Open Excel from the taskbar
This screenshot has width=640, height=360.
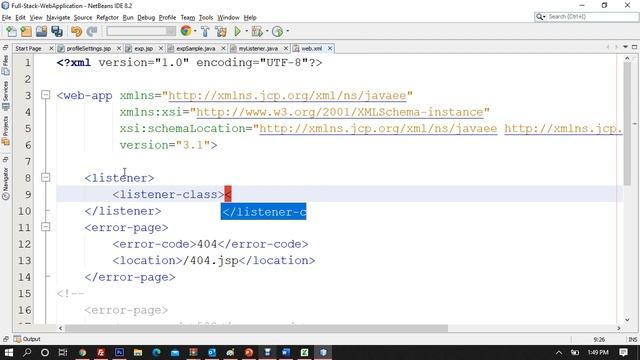(304, 352)
